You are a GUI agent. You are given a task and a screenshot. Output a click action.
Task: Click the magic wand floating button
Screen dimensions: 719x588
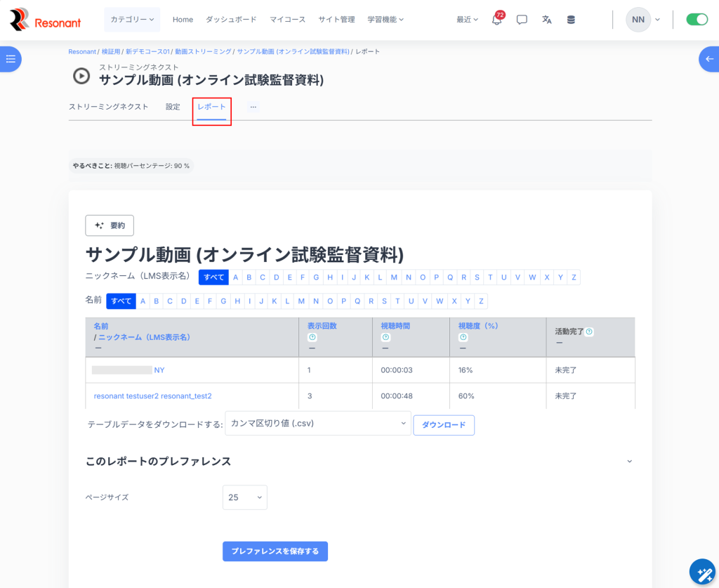click(702, 573)
